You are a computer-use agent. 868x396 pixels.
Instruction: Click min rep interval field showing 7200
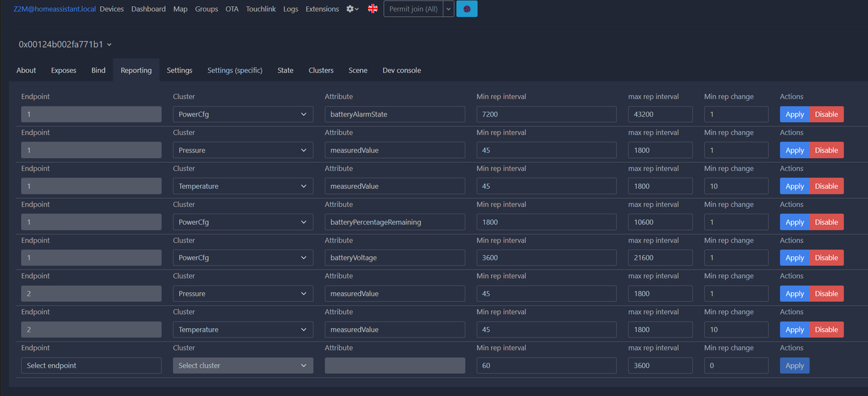point(547,114)
